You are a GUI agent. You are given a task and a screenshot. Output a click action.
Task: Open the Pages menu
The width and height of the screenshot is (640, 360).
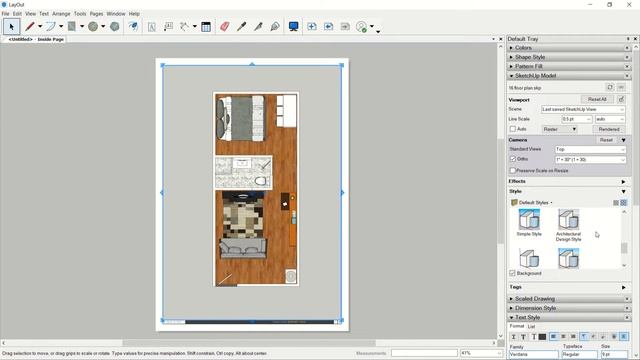click(x=96, y=13)
